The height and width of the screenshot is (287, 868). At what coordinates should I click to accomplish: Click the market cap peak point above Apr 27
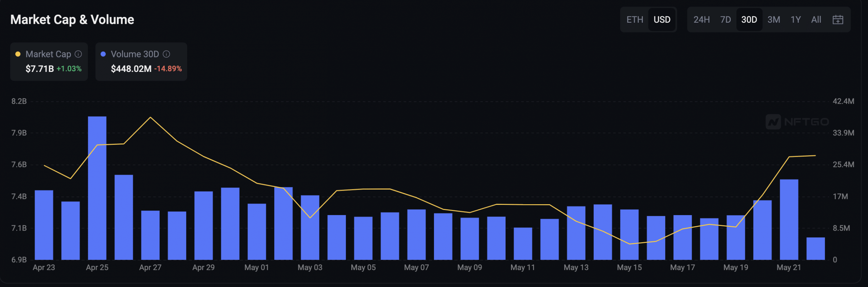(x=151, y=117)
